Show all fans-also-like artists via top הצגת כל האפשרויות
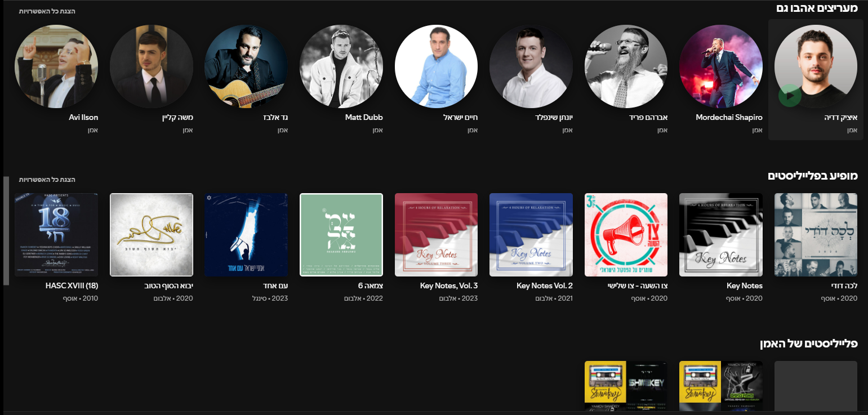 coord(47,11)
